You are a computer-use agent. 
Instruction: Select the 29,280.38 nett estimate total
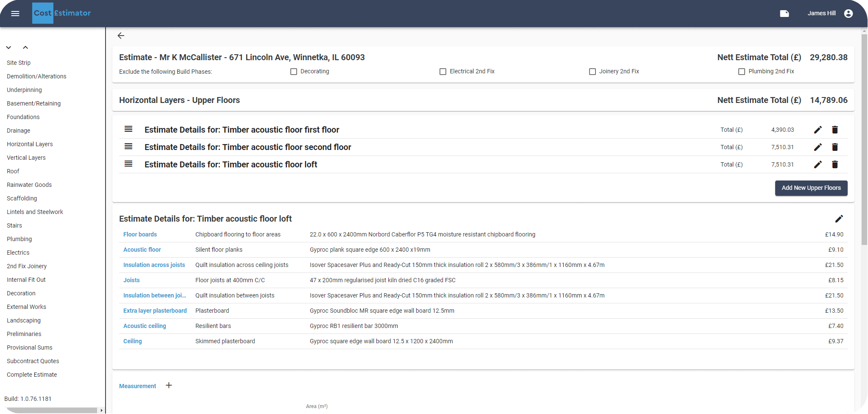[x=829, y=57]
